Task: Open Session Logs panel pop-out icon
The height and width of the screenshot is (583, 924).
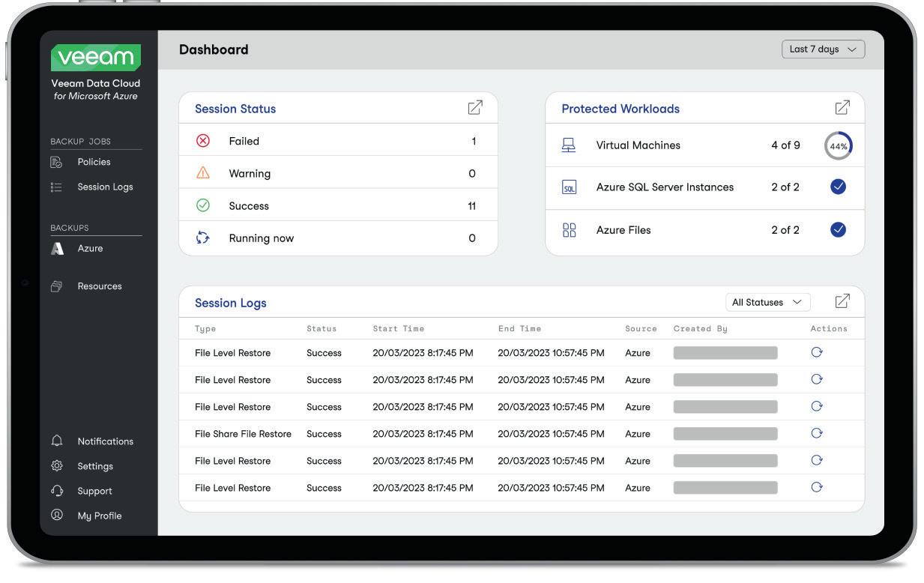Action: point(842,301)
